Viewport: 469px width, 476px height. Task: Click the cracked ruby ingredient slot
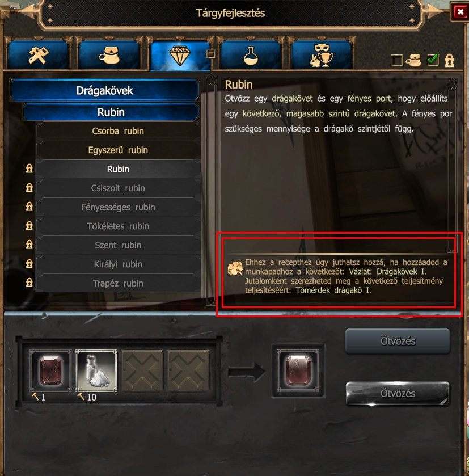pyautogui.click(x=50, y=370)
